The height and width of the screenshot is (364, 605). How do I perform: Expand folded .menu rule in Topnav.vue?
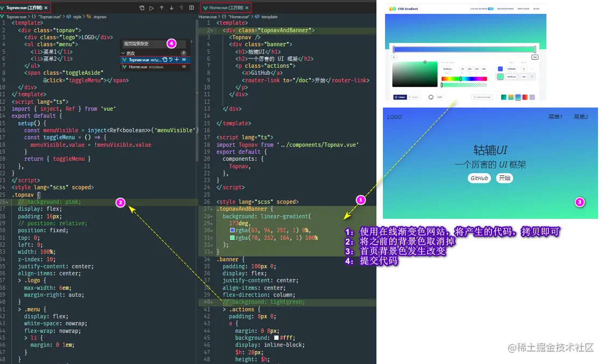tap(20, 309)
